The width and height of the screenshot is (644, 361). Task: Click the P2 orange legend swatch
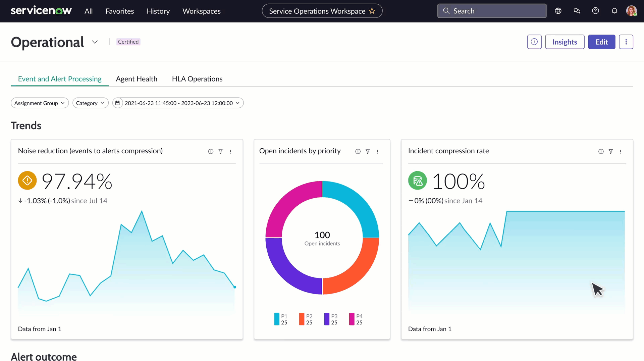pyautogui.click(x=302, y=319)
